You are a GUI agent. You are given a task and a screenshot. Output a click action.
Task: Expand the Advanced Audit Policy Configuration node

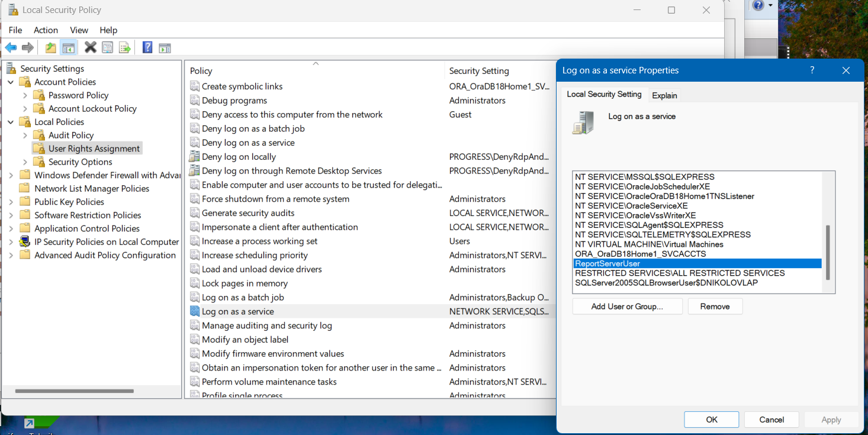[x=11, y=255]
